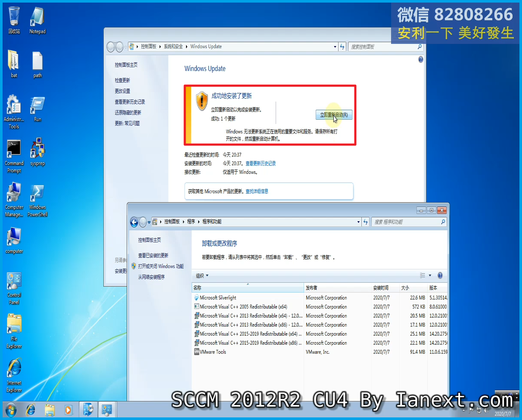The height and width of the screenshot is (420, 522).
Task: Click the 搜索 程序和功能 search box
Action: click(409, 222)
